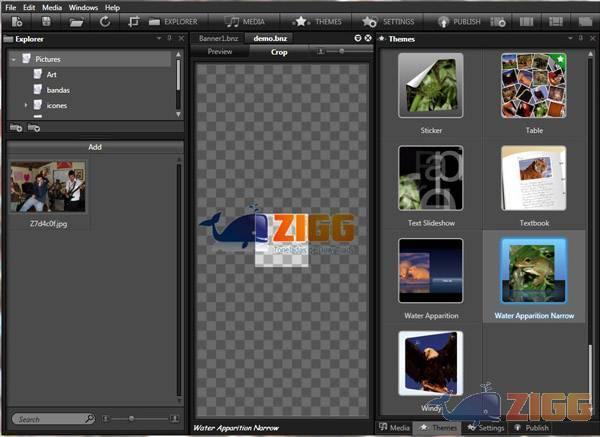Click the Refresh icon in toolbar

tap(105, 21)
